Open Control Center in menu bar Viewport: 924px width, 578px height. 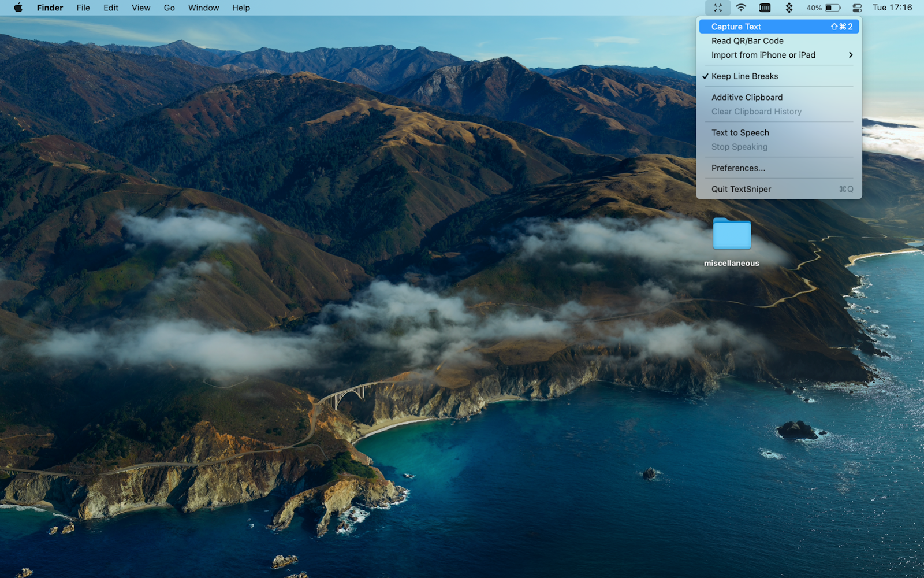coord(857,8)
